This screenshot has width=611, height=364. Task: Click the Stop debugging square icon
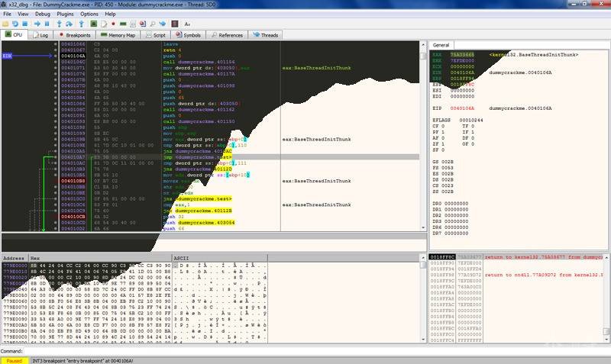pyautogui.click(x=25, y=24)
